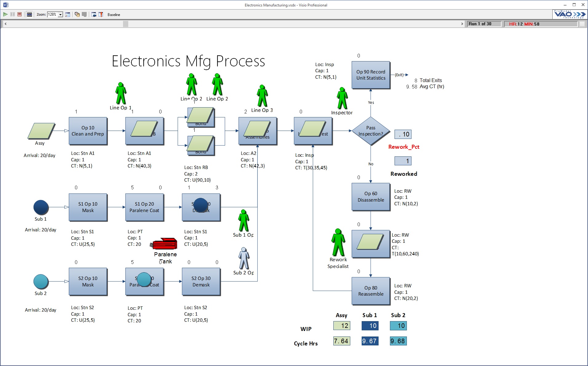This screenshot has width=588, height=366.
Task: Minimize the Visio window
Action: (x=565, y=5)
